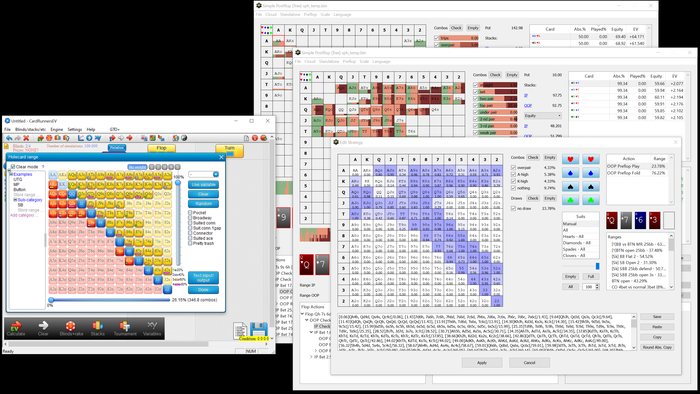700x394 pixels.
Task: Enable the Pretty trash checkbox in Holecard range
Action: (190, 244)
